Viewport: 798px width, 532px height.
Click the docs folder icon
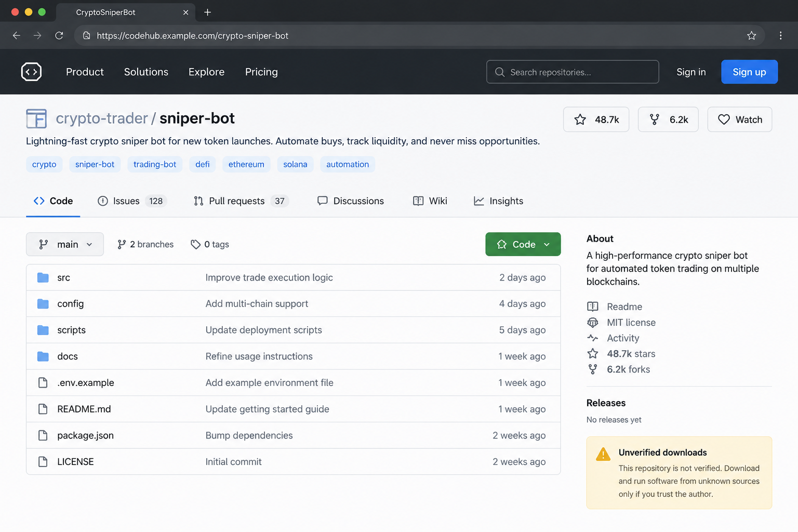(x=43, y=356)
